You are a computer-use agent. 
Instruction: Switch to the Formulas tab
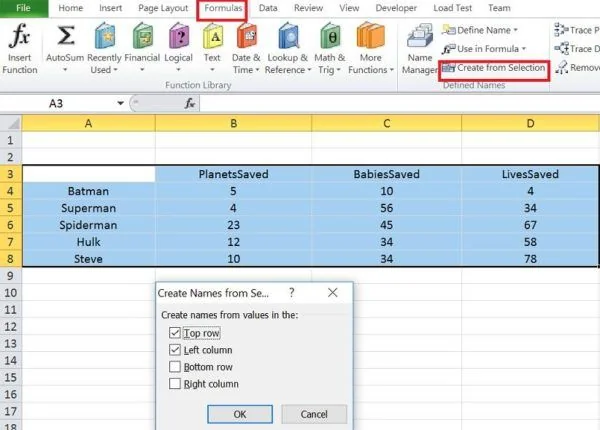223,8
